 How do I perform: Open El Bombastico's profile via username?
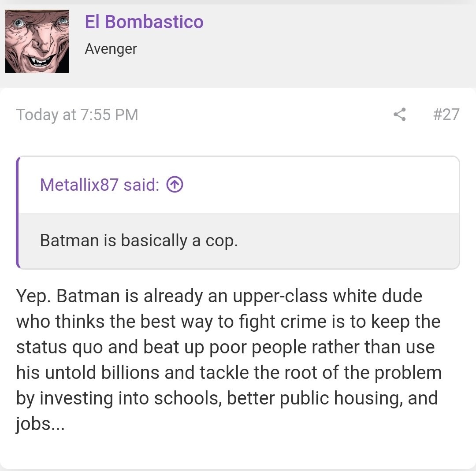[x=144, y=22]
